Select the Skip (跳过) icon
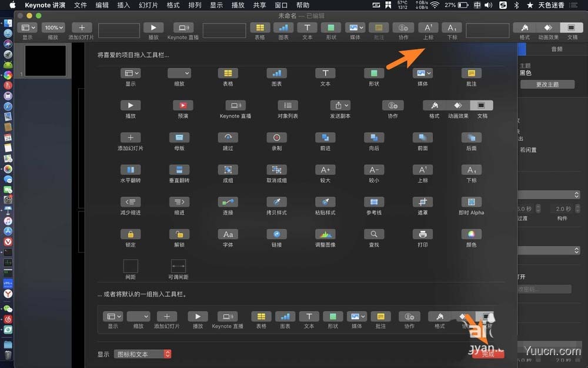This screenshot has height=368, width=588. (x=228, y=138)
